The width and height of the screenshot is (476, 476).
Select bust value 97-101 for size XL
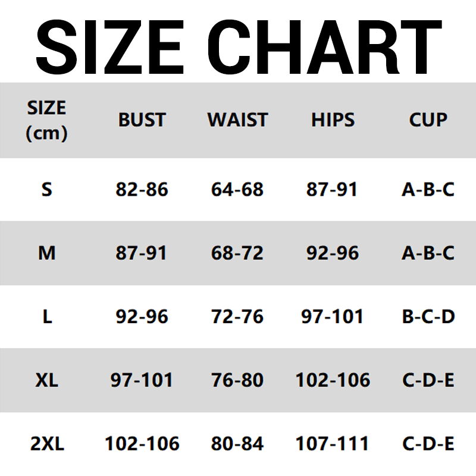point(142,380)
